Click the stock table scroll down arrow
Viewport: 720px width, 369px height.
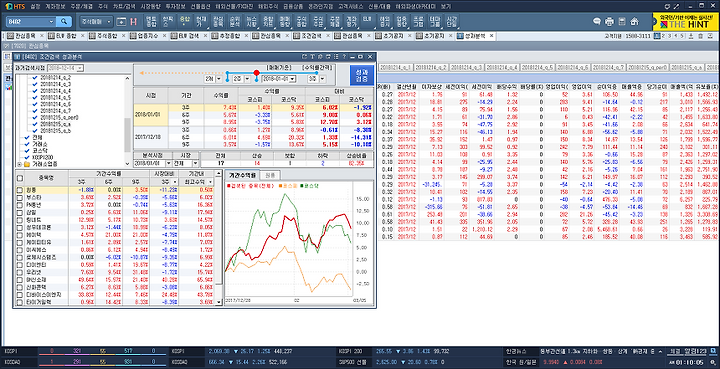(x=219, y=302)
